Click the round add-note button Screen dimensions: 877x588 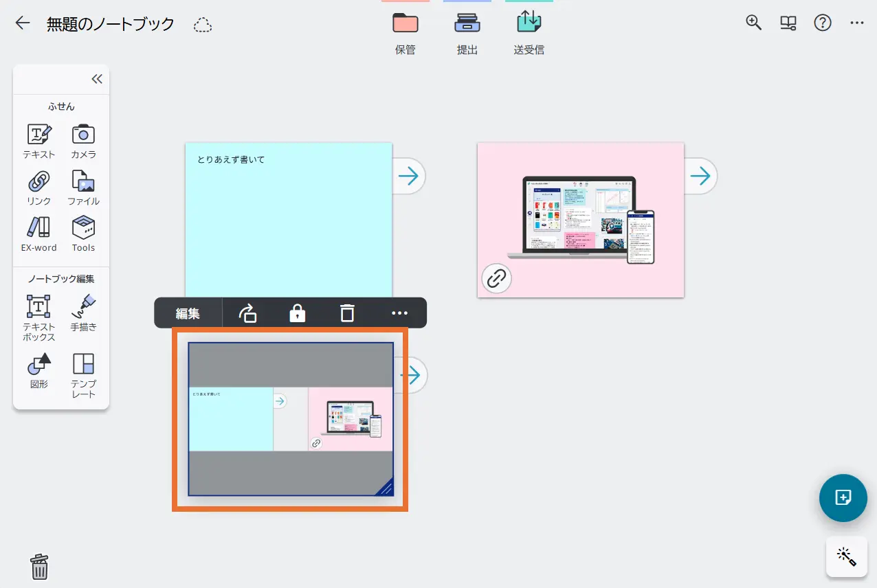click(843, 498)
